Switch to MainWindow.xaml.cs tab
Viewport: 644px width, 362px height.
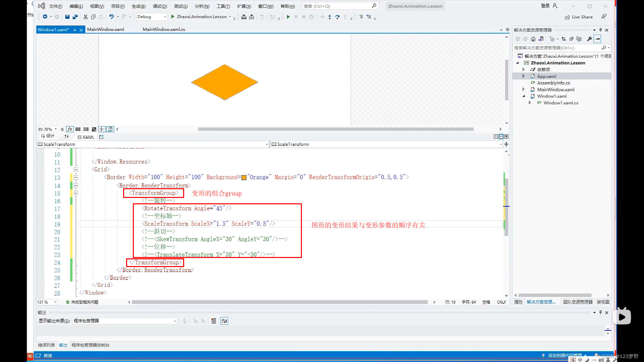164,30
